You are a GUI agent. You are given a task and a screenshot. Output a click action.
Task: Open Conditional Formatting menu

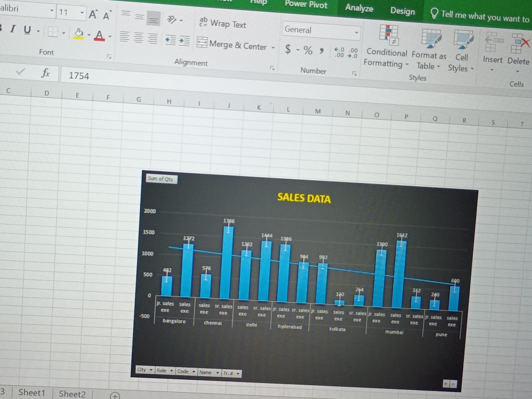(x=386, y=46)
